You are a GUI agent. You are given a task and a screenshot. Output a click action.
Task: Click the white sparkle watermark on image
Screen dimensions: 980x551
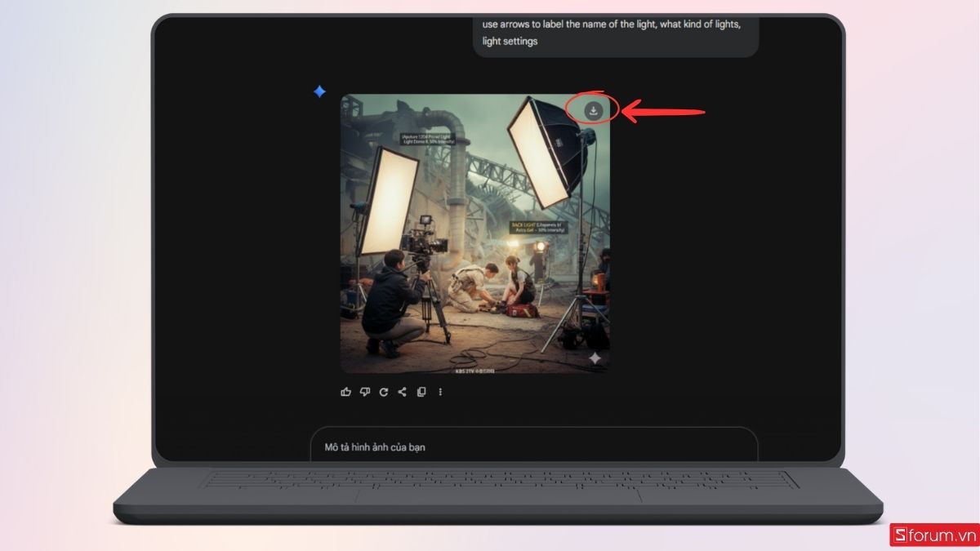[x=595, y=358]
